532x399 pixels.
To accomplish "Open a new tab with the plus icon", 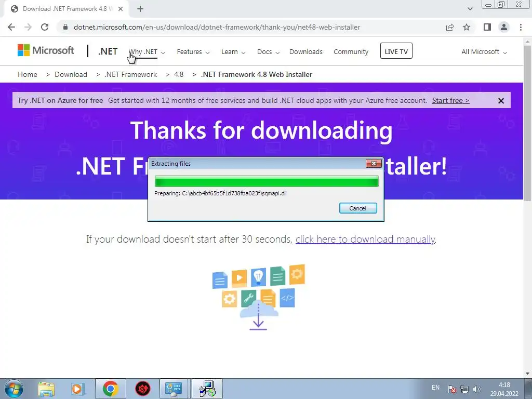I will pos(140,9).
